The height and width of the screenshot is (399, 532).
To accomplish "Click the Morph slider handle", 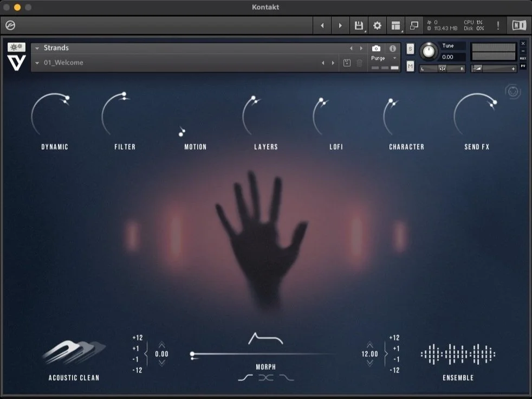I will [x=192, y=354].
